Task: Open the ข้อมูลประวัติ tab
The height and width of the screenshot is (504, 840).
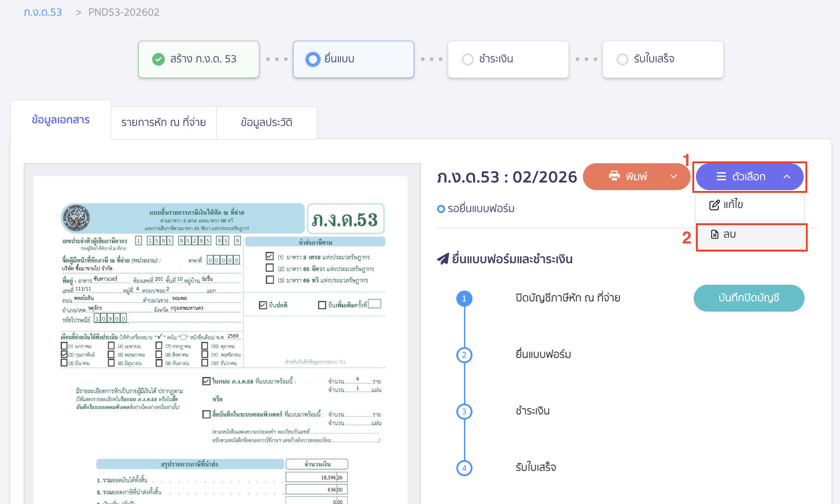Action: [267, 122]
